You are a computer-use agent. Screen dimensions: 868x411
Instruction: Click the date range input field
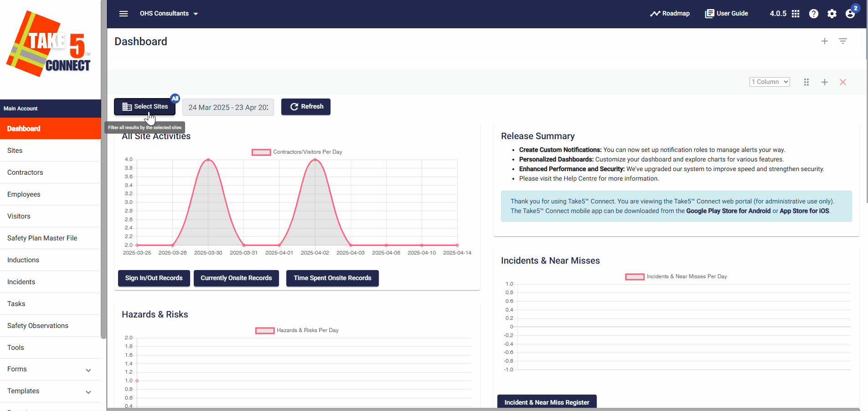(x=228, y=107)
